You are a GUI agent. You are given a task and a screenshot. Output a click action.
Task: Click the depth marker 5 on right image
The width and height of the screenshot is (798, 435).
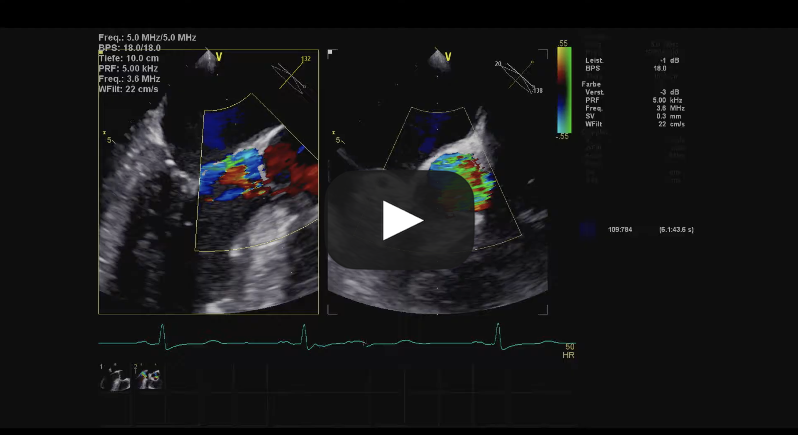[x=337, y=140]
